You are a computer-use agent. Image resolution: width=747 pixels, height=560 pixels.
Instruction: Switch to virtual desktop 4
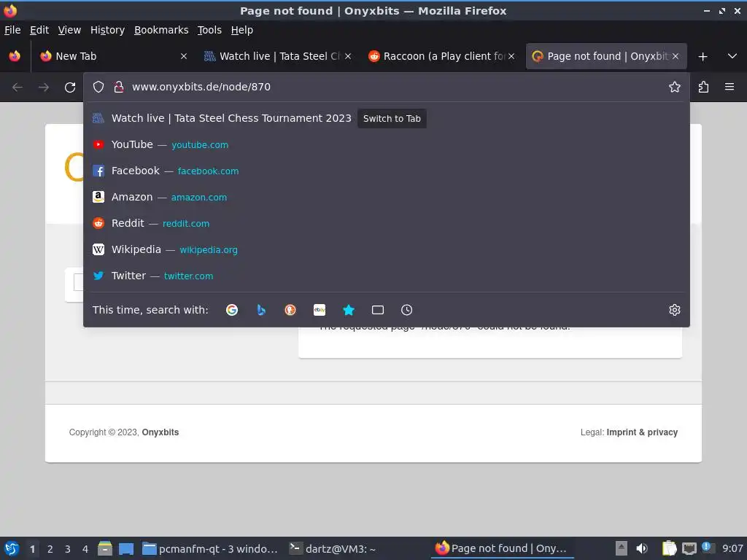[85, 549]
